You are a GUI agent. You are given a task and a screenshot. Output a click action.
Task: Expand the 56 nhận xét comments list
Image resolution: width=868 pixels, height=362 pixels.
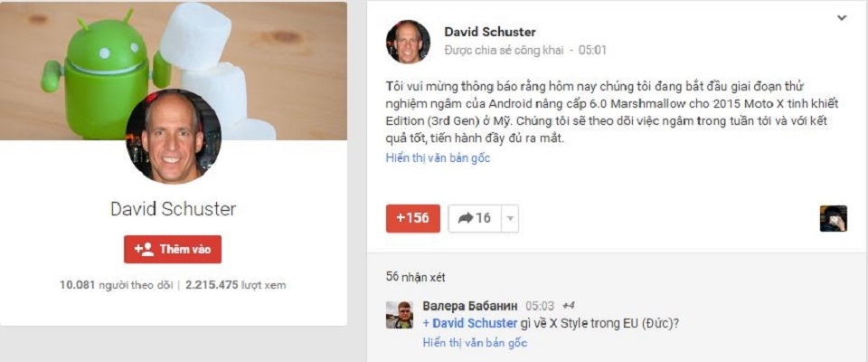coord(416,277)
